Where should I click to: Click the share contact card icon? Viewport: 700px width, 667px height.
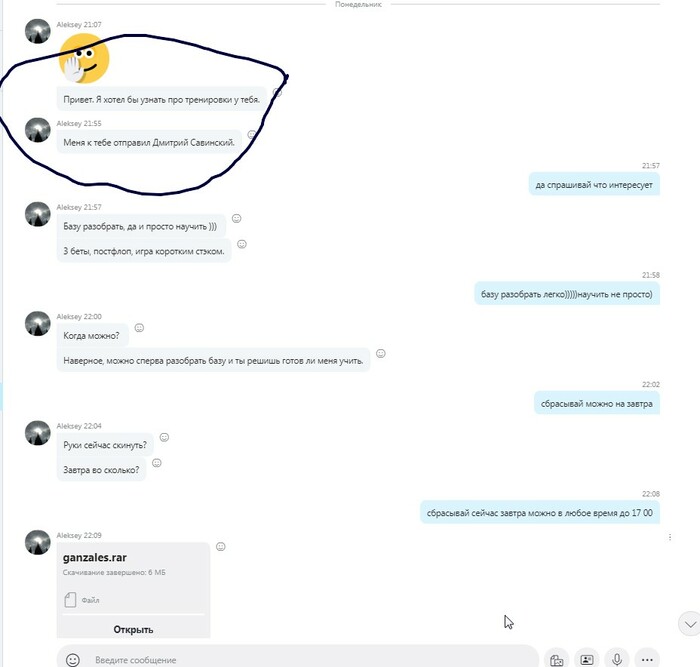(587, 659)
